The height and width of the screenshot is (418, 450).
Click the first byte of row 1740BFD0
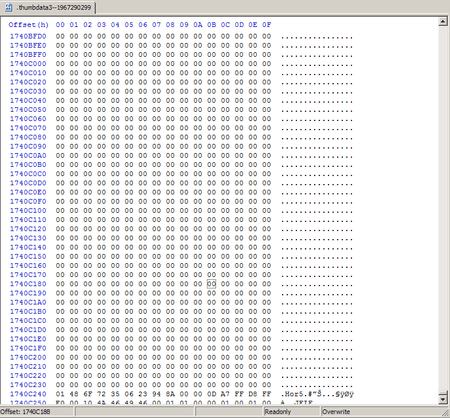point(60,36)
